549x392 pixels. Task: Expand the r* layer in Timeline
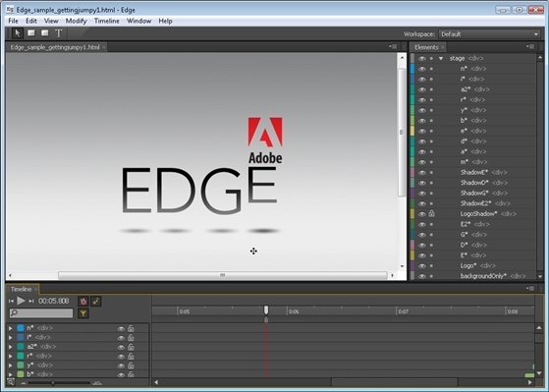coord(11,356)
